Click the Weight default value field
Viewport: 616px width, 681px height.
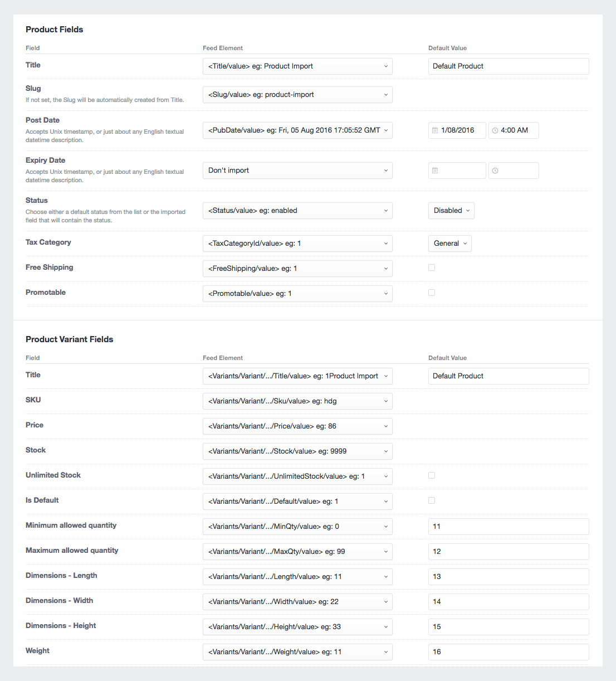[508, 652]
